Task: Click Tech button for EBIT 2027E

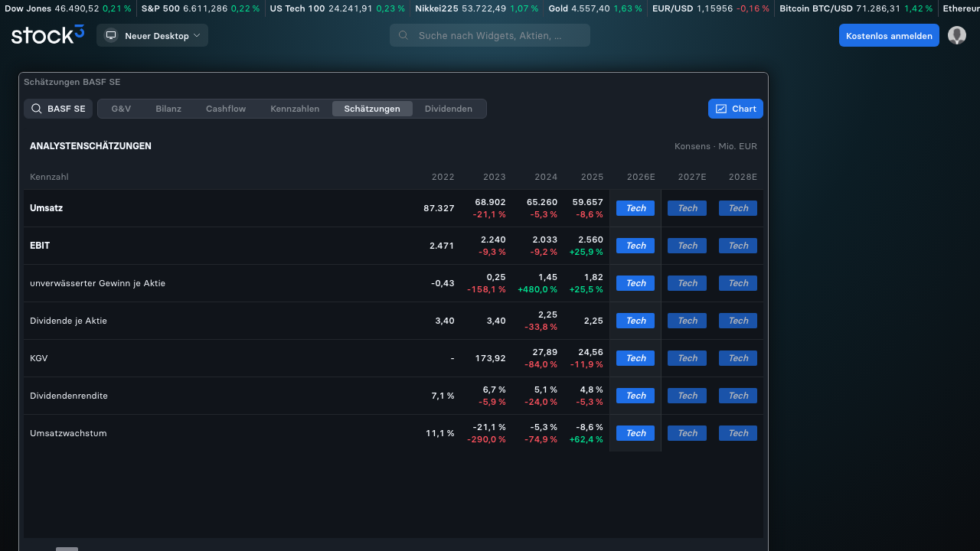Action: [x=687, y=246]
